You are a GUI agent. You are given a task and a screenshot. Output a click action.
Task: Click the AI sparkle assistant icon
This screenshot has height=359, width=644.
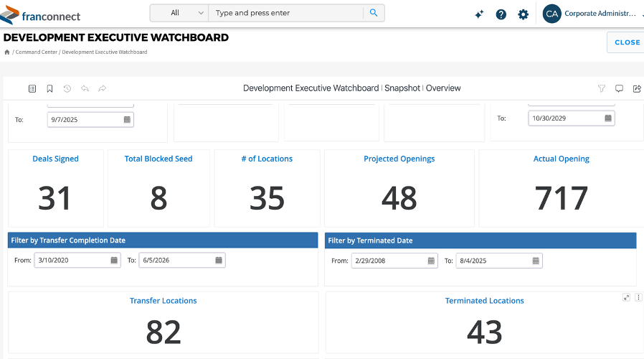479,14
